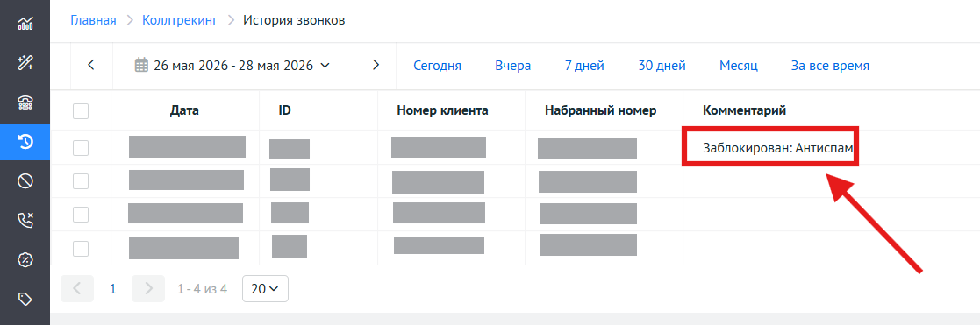This screenshot has height=325, width=980.
Task: Click the История звонков breadcrumb text
Action: coord(294,20)
